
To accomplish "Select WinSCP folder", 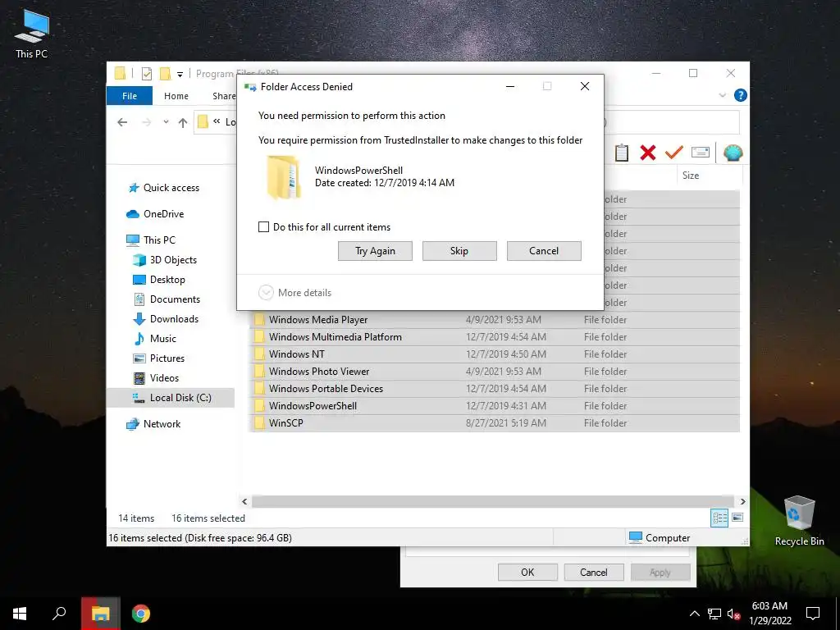I will [495, 422].
